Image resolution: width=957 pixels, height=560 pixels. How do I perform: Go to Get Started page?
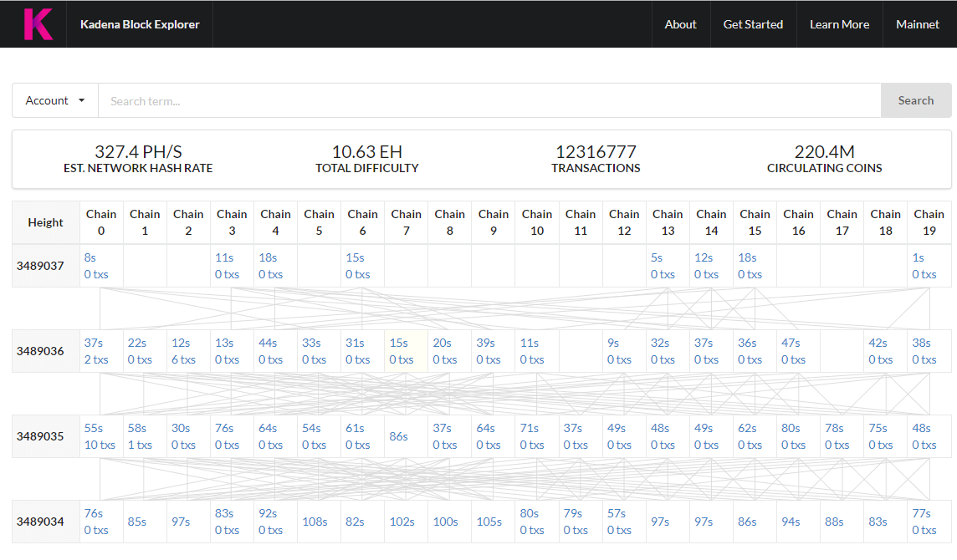(753, 24)
